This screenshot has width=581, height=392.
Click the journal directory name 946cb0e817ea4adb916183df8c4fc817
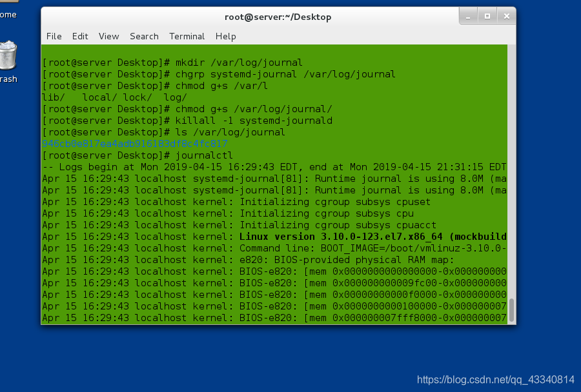(134, 144)
